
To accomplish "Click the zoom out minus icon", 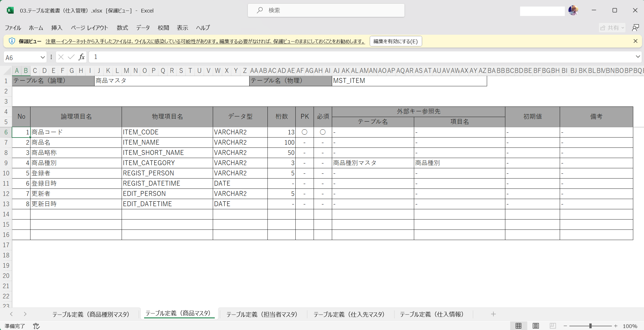I will click(565, 326).
